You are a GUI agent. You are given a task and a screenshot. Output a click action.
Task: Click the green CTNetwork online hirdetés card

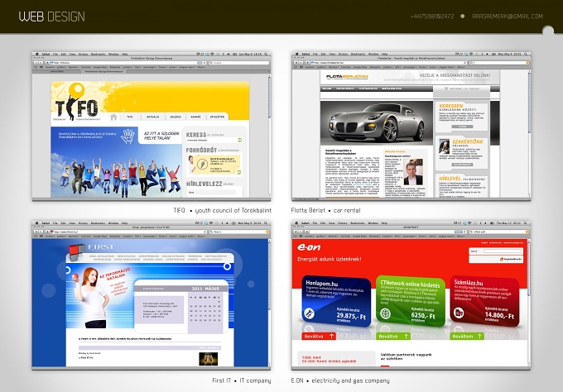coord(411,301)
